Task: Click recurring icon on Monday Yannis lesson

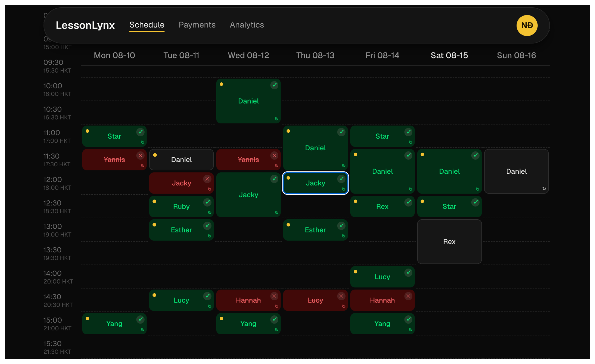Action: pyautogui.click(x=142, y=166)
